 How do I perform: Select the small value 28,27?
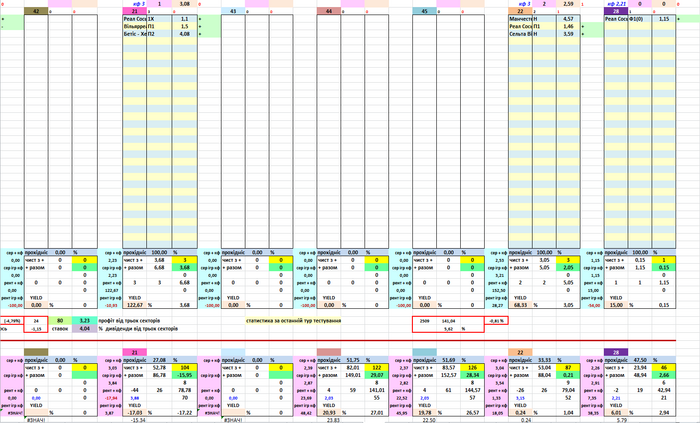496,305
